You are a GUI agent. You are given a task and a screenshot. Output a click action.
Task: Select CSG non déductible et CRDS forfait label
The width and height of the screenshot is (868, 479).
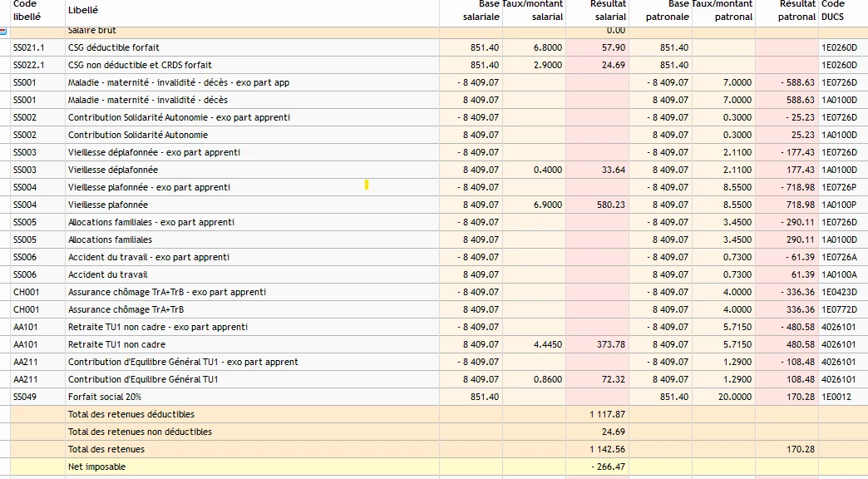(140, 65)
